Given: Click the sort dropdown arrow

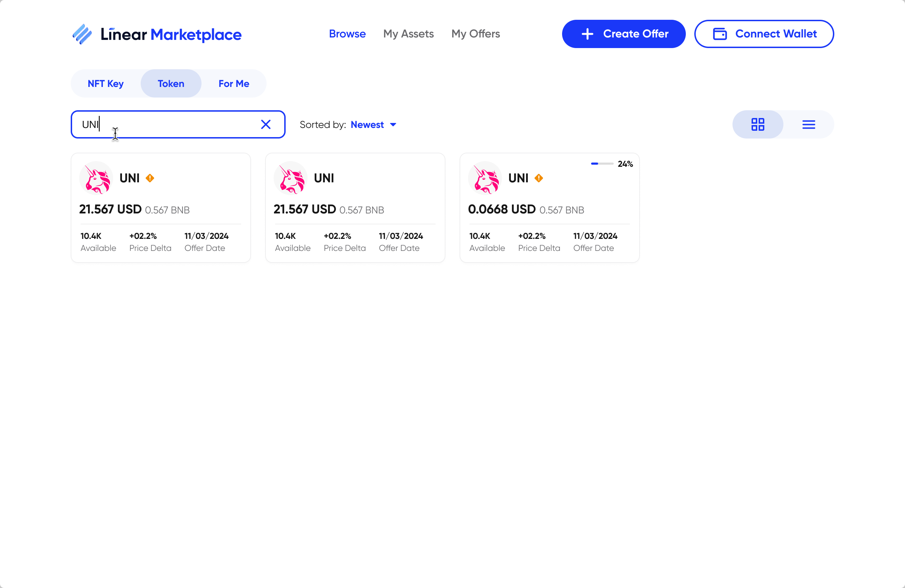Looking at the screenshot, I should click(393, 125).
